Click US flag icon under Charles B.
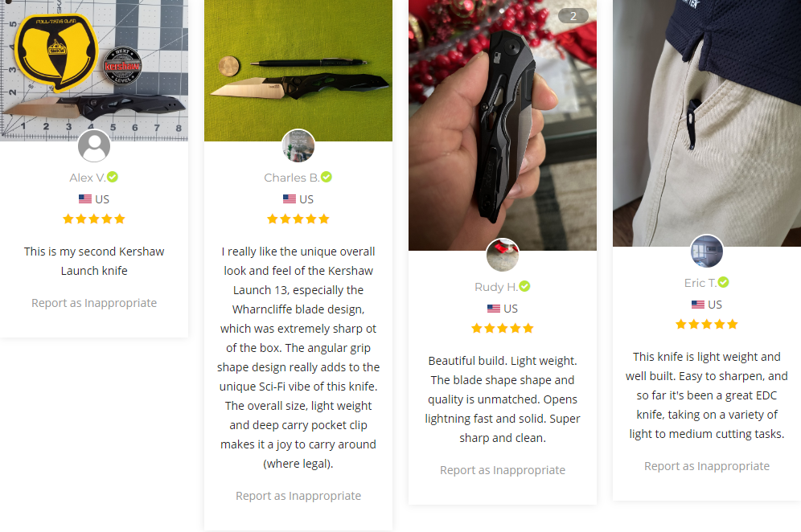Viewport: 801px width, 532px height. [290, 199]
